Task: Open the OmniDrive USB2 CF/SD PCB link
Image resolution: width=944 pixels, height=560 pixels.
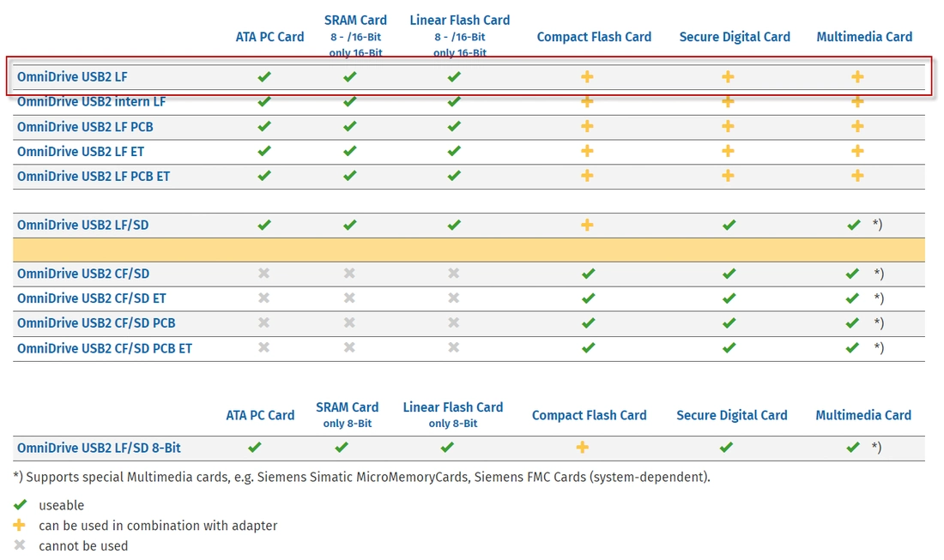Action: (96, 323)
